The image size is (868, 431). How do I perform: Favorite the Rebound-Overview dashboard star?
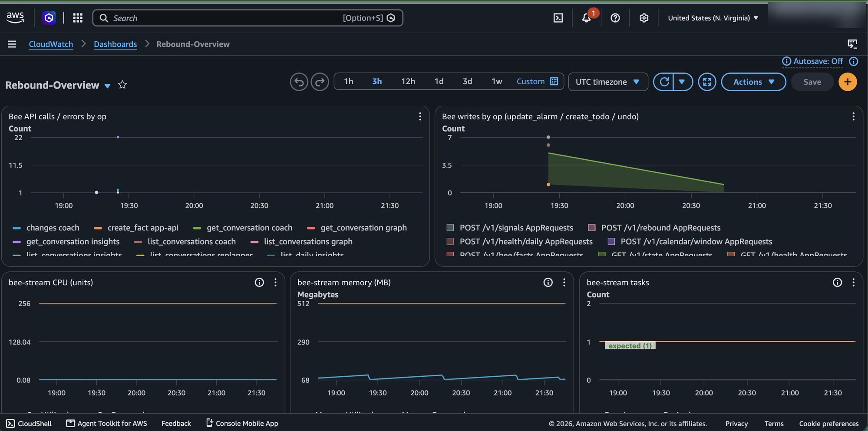pyautogui.click(x=122, y=85)
